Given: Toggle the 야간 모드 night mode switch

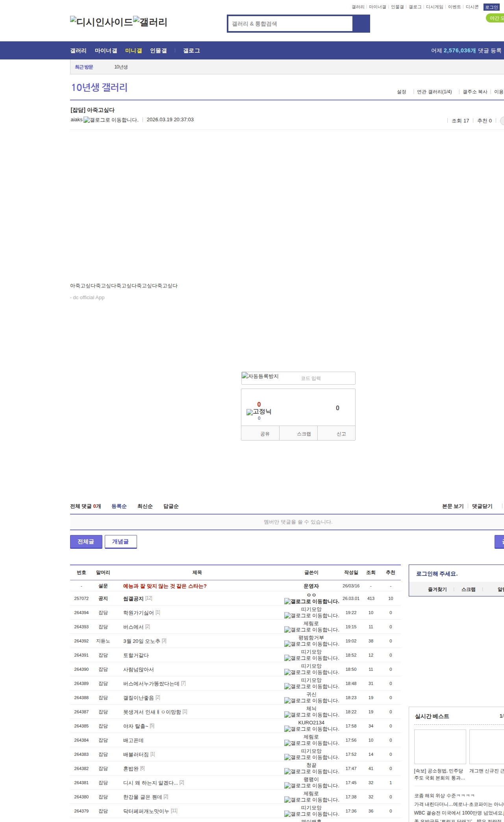Looking at the screenshot, I should coord(495,18).
